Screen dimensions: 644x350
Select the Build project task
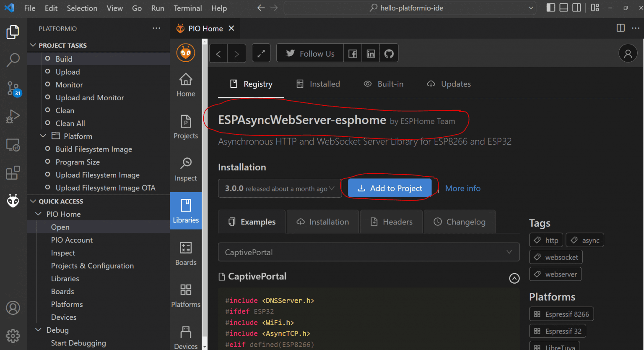pos(64,59)
